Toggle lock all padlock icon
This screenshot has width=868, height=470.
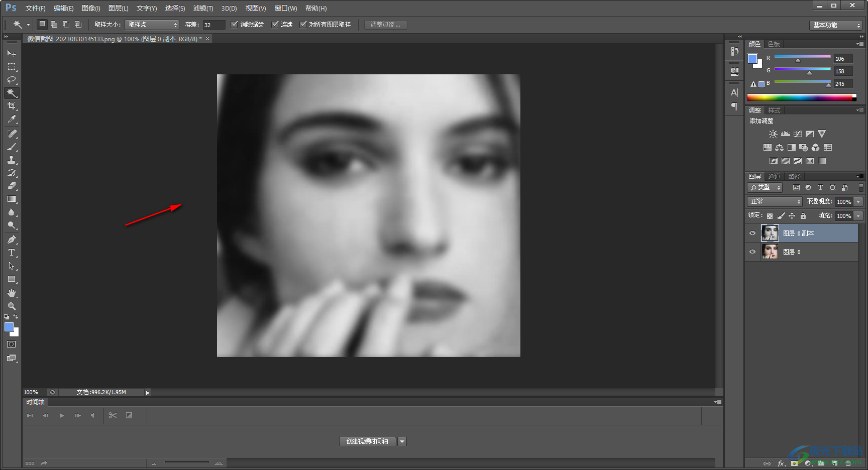pos(803,216)
